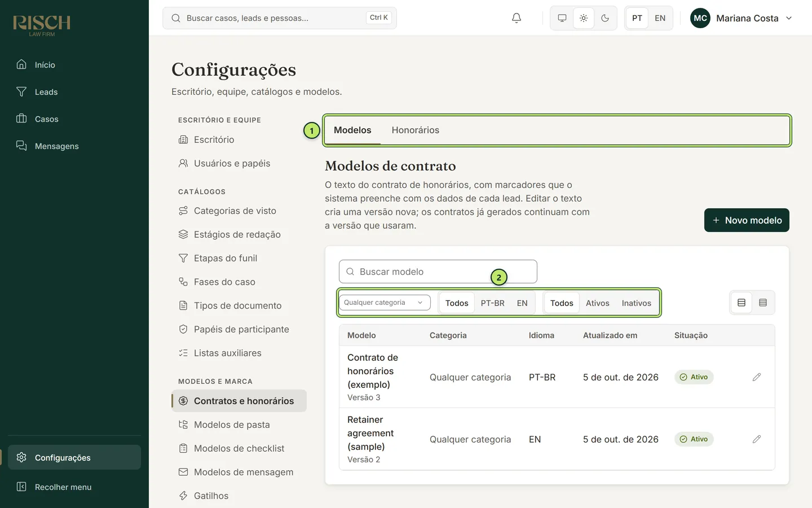812x508 pixels.
Task: Open Leads in sidebar
Action: pyautogui.click(x=74, y=92)
